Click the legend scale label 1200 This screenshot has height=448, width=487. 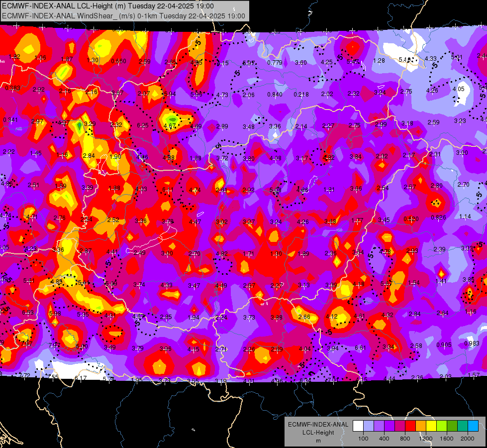(425, 439)
